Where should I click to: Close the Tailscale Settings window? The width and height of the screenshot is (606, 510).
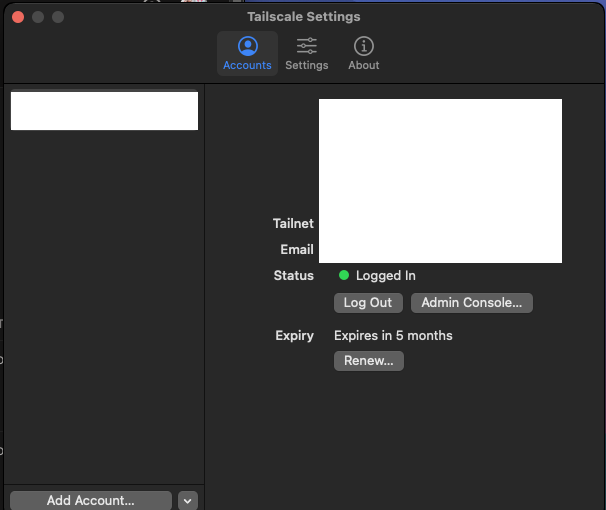click(18, 17)
